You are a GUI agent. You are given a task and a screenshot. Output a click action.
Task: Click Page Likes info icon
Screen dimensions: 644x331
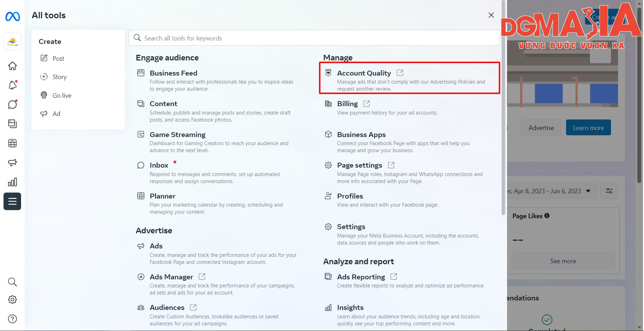point(547,216)
